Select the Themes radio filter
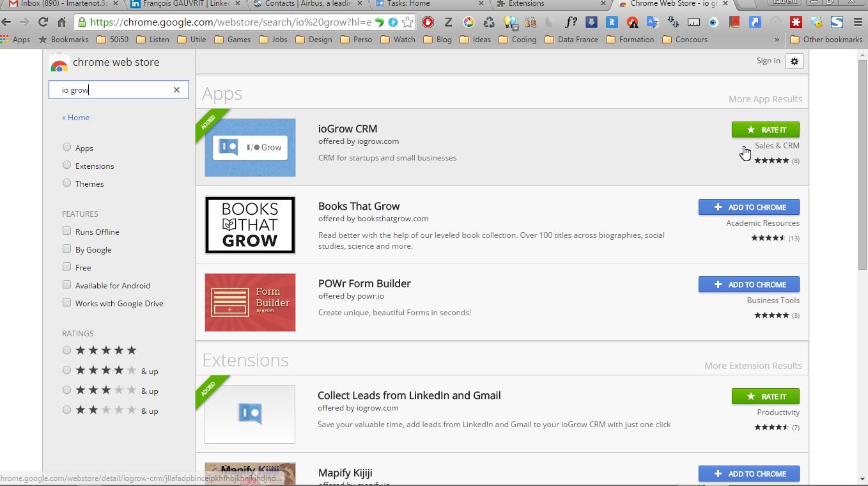 [x=66, y=184]
